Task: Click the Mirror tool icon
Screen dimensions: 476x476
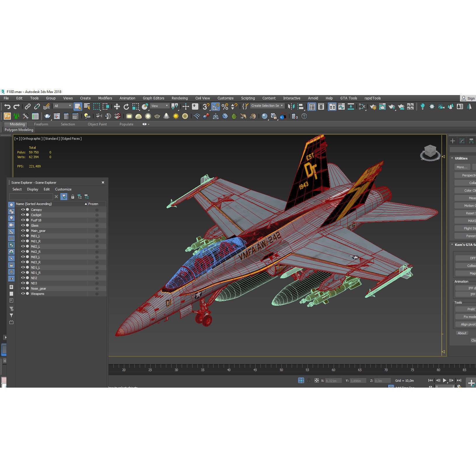Action: pos(291,106)
